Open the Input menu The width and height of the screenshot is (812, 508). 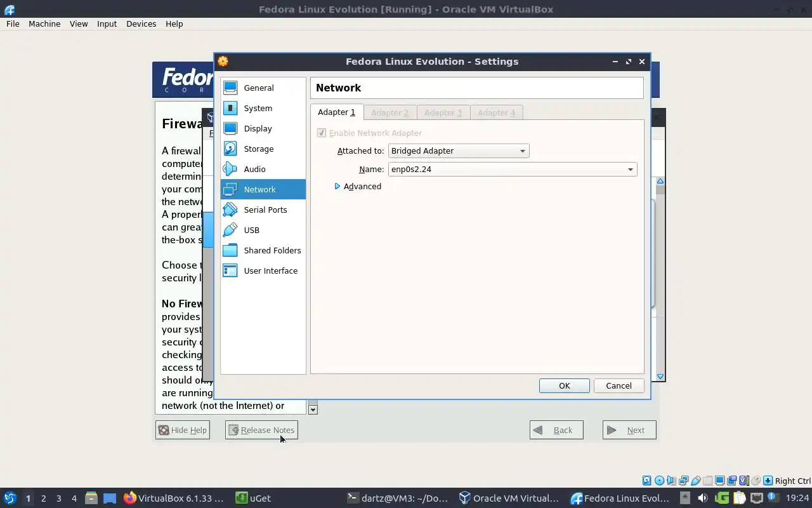click(x=107, y=23)
